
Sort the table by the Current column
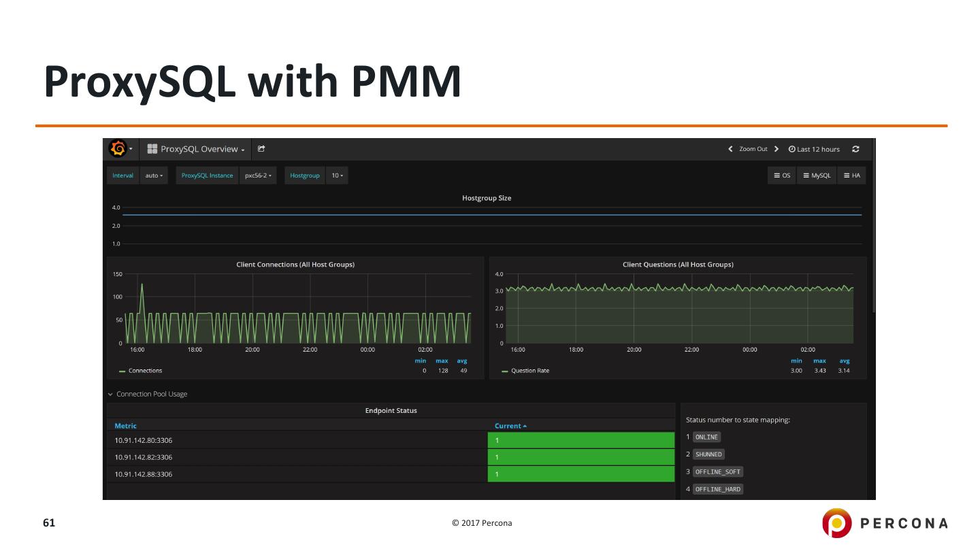click(510, 426)
